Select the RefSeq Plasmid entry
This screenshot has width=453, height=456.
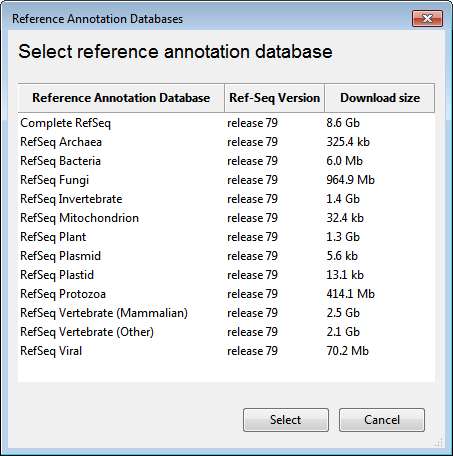tap(226, 256)
